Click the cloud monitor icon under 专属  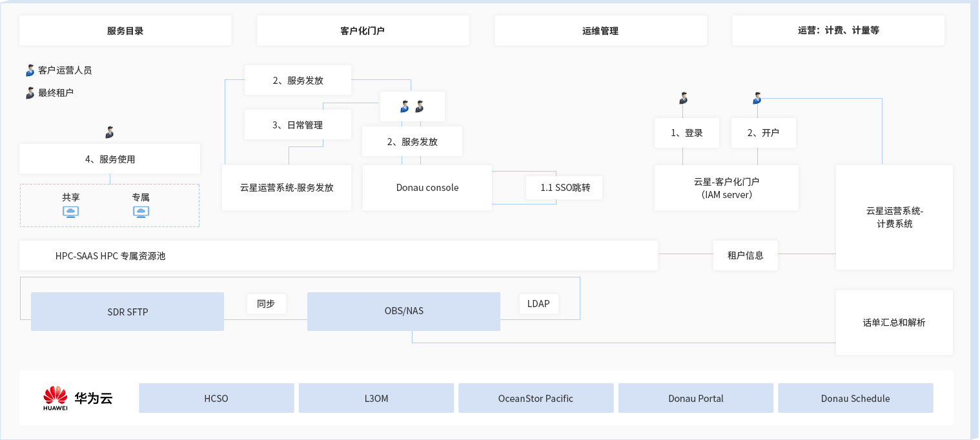tap(141, 212)
